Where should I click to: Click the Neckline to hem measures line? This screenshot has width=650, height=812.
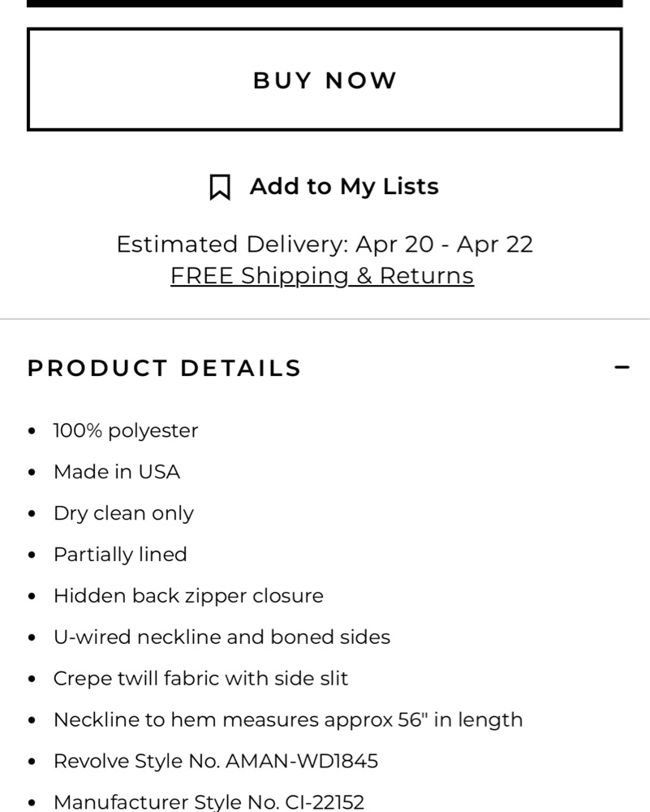(x=288, y=719)
